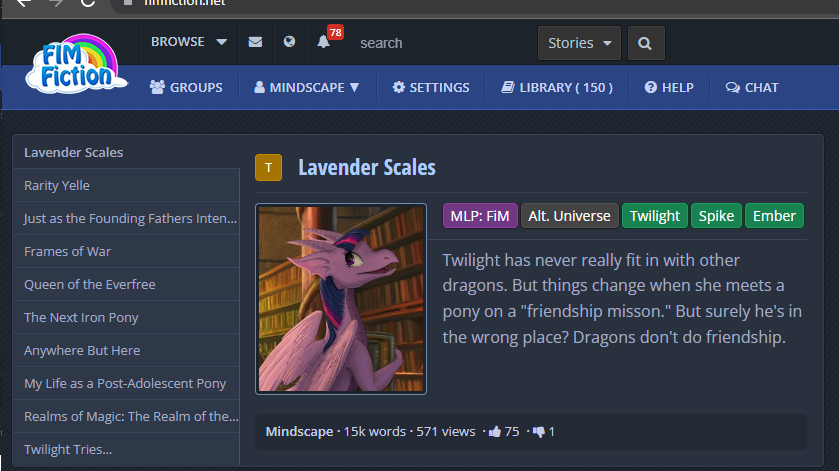The width and height of the screenshot is (839, 471).
Task: Select Just as the Founding Fathers Inten... story
Action: 127,218
